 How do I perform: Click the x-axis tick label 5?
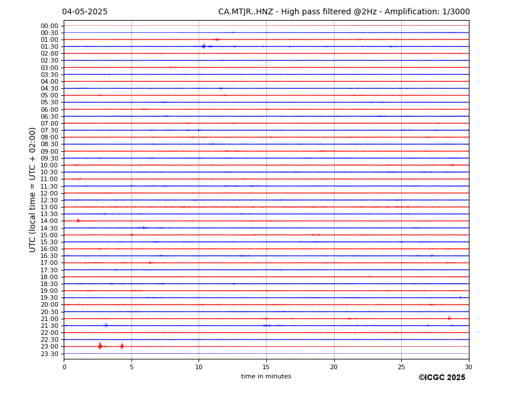coord(131,367)
